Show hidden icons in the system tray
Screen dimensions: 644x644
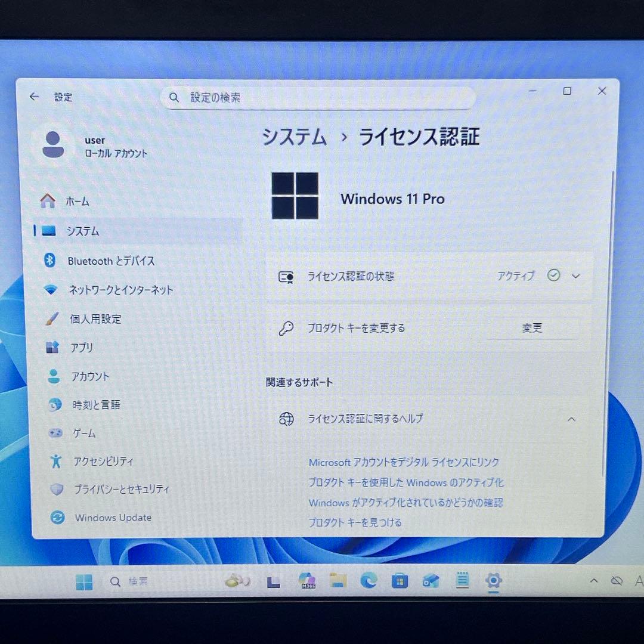tap(593, 581)
